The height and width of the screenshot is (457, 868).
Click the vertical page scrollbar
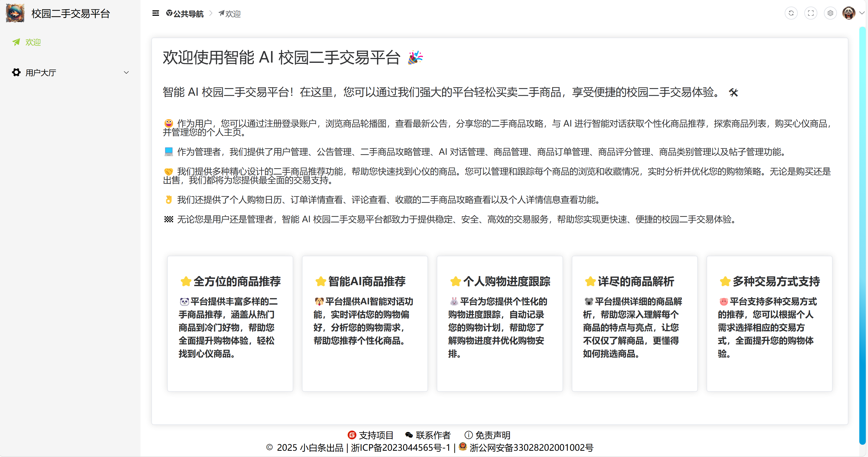[862, 236]
